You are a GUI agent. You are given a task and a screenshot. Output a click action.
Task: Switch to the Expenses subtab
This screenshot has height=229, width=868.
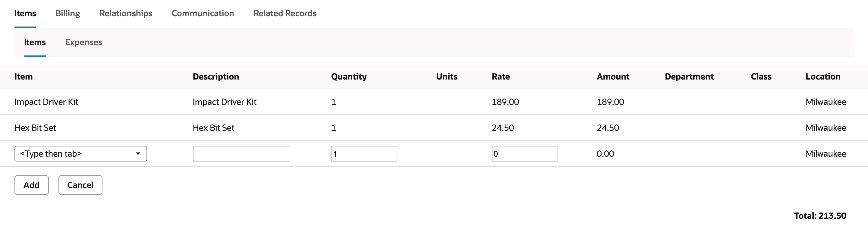[83, 42]
